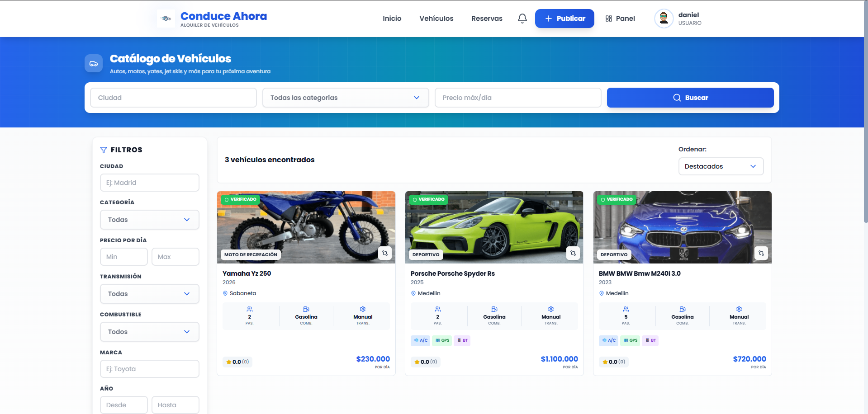Open the Panel dashboard link
The width and height of the screenshot is (868, 414).
(620, 19)
